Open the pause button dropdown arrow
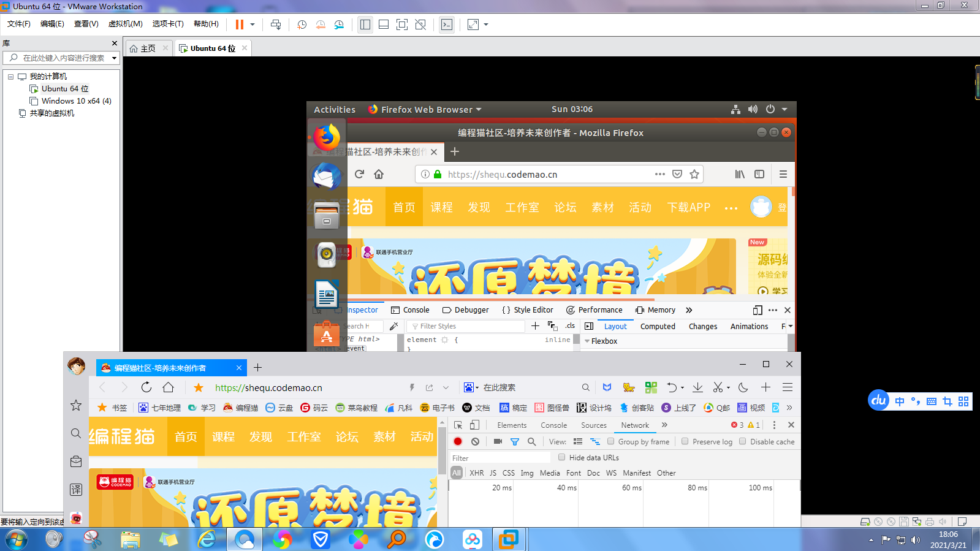 tap(253, 25)
